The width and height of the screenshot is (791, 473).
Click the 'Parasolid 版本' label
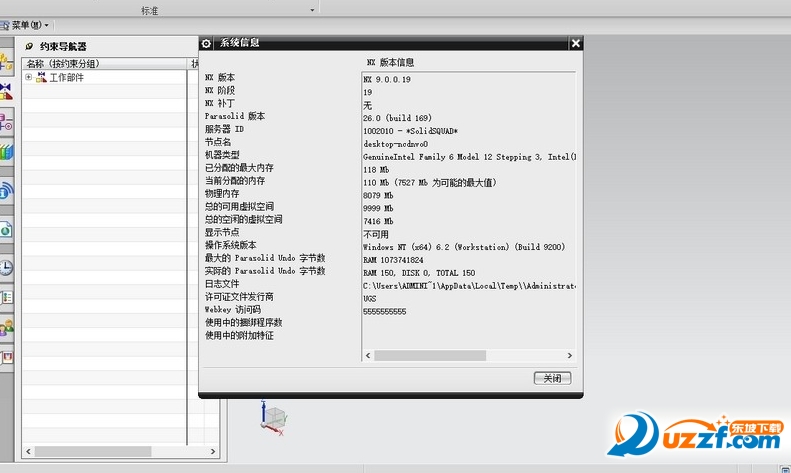(x=235, y=116)
